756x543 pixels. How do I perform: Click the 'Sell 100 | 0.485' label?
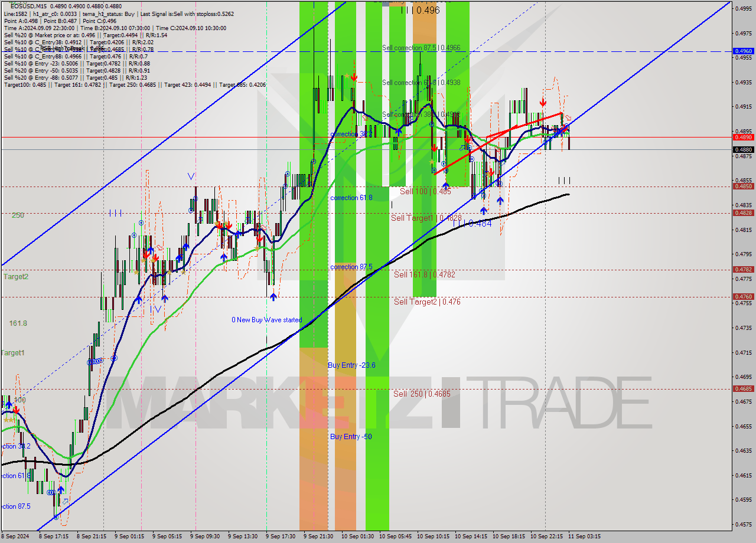(425, 191)
